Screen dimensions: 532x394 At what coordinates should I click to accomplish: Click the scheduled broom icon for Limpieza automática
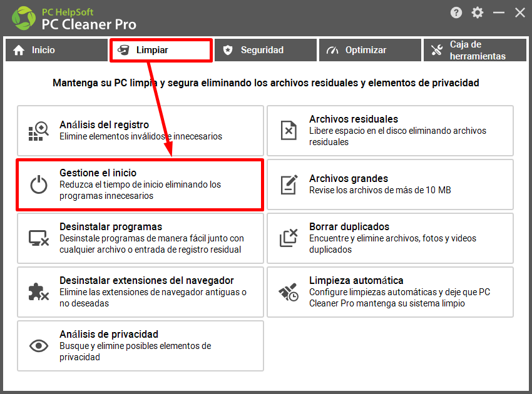point(289,292)
